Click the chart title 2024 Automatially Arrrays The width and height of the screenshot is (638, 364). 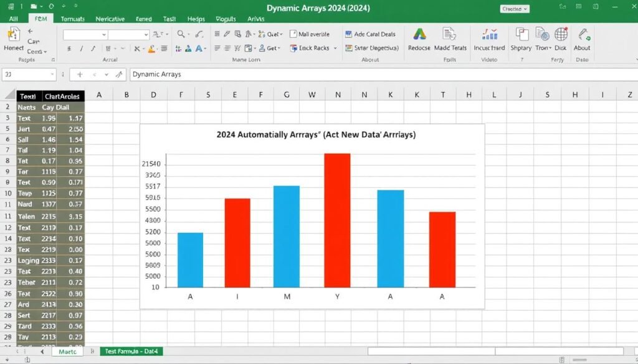pos(316,134)
